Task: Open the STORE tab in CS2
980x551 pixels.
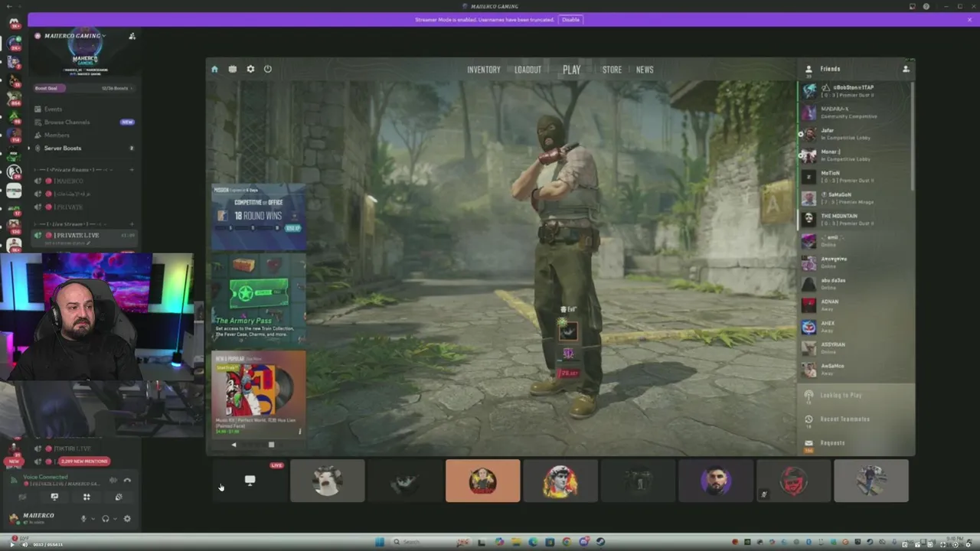Action: tap(612, 70)
